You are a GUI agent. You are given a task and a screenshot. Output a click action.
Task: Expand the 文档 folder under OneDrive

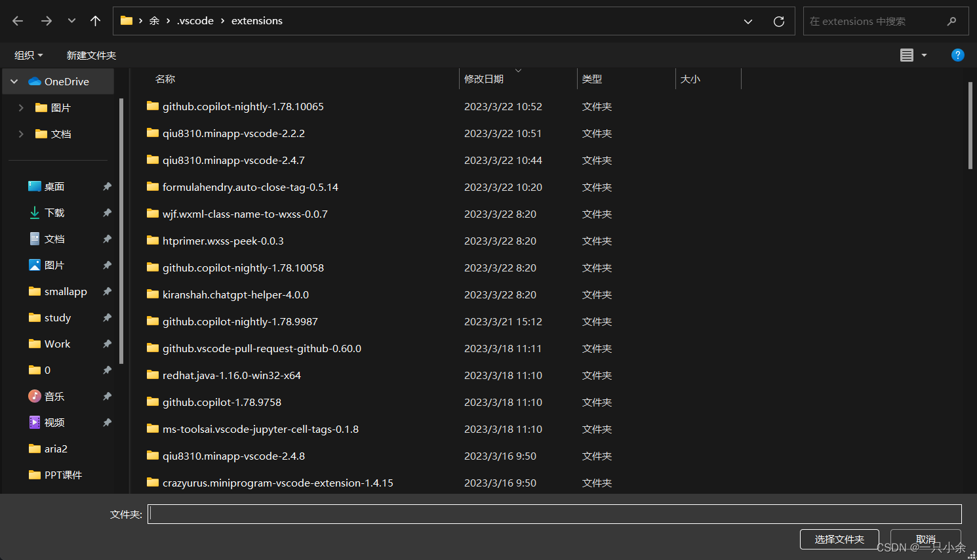coord(21,134)
